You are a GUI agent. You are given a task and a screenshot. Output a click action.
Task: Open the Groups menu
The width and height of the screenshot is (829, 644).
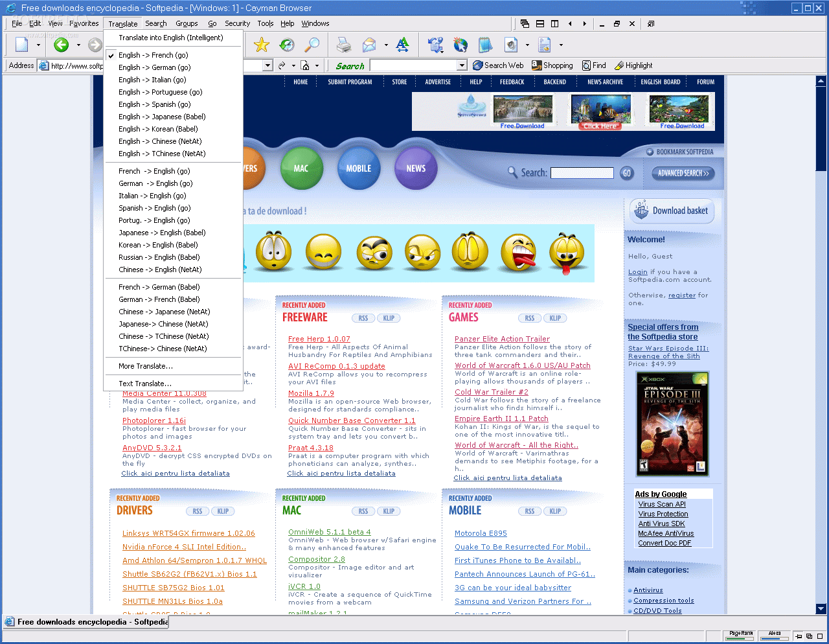pyautogui.click(x=187, y=23)
